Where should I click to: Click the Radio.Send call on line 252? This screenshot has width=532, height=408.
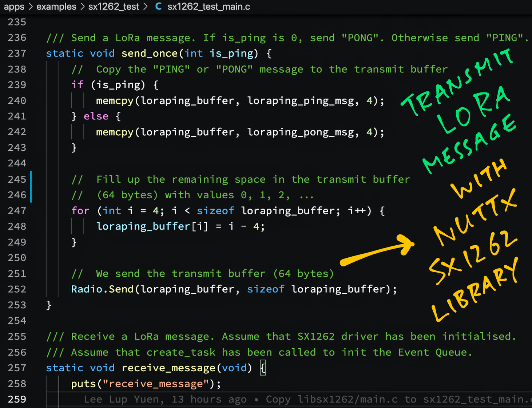(x=102, y=289)
